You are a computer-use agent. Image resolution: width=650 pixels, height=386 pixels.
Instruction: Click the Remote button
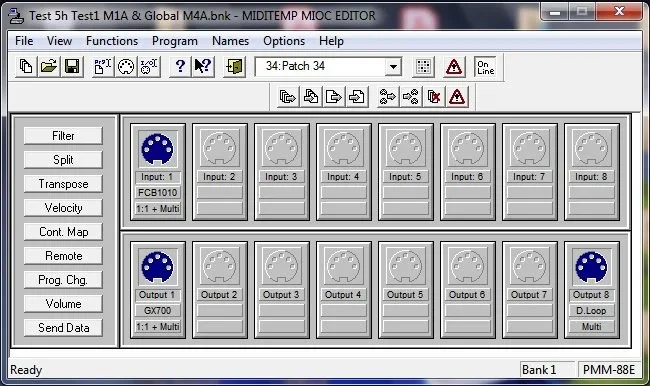[63, 256]
